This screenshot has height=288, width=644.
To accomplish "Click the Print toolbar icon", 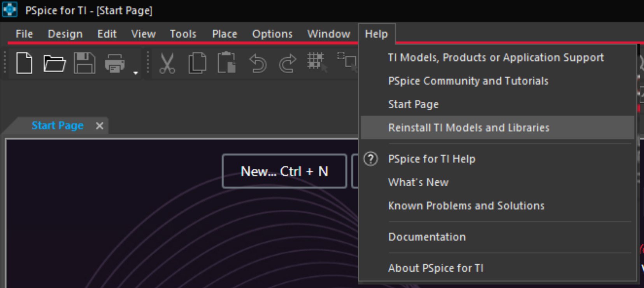I will click(x=115, y=63).
